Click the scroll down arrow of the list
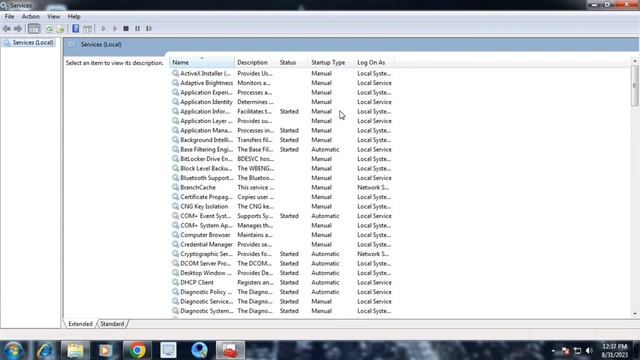 [634, 314]
